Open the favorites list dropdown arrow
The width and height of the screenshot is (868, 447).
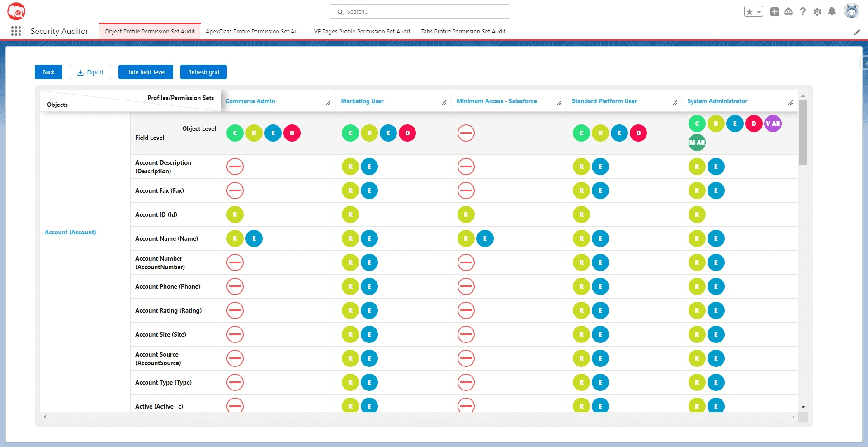(x=759, y=12)
